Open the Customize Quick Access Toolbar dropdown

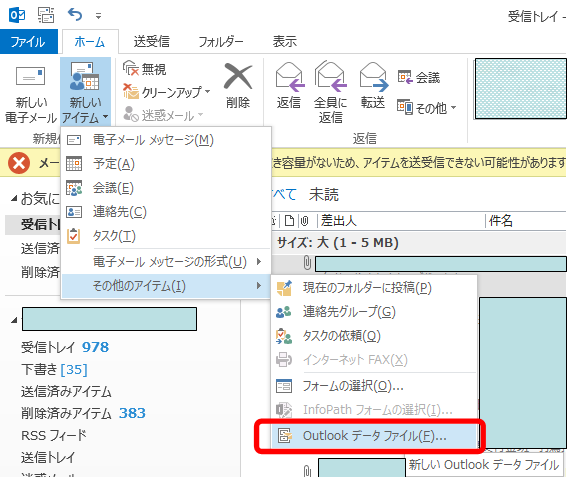98,16
